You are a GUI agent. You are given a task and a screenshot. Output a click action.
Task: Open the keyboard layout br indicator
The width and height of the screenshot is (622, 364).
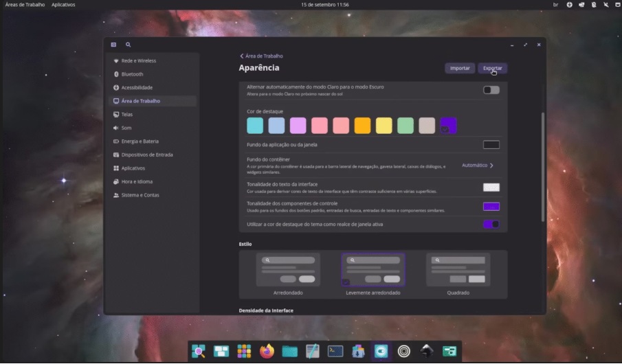(x=555, y=5)
